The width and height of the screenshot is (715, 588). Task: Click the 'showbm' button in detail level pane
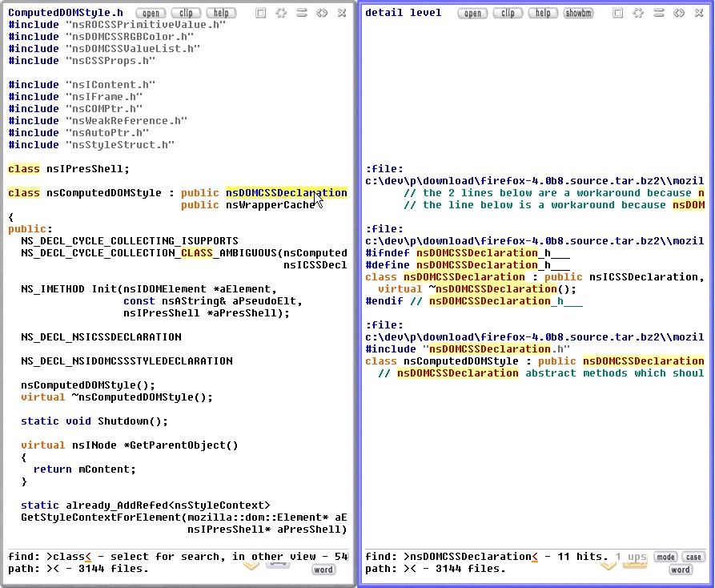pyautogui.click(x=578, y=13)
